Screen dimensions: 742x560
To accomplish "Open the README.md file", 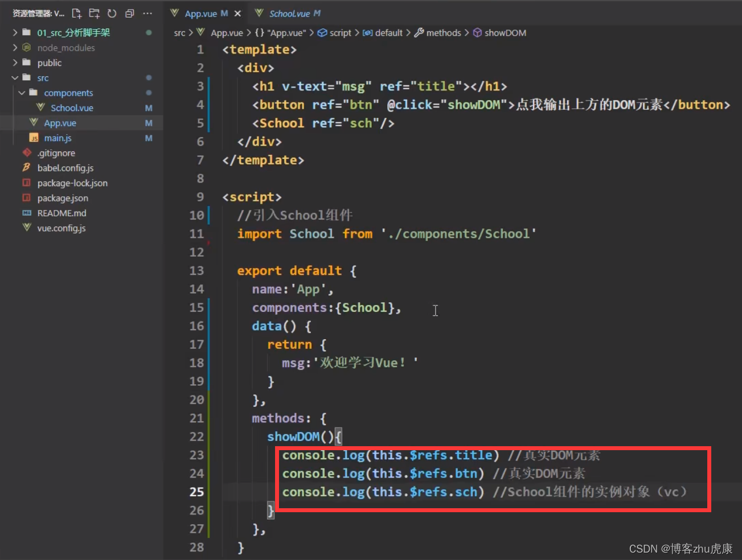I will click(62, 213).
